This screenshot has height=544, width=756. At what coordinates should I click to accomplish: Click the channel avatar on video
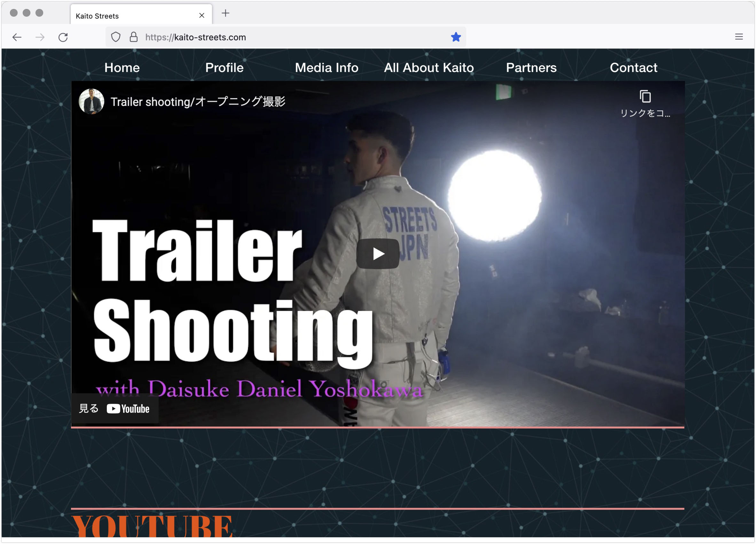point(91,101)
